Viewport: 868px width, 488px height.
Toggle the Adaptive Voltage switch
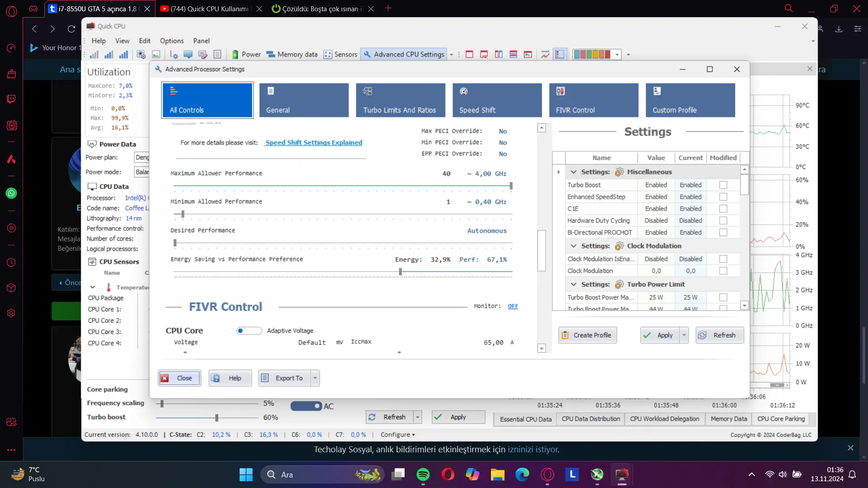coord(249,331)
